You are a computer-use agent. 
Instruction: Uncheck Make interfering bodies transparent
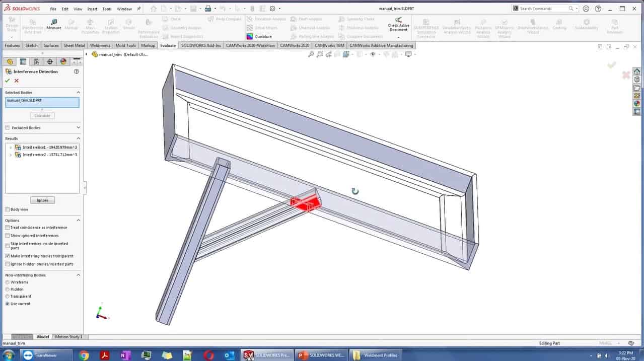pyautogui.click(x=8, y=256)
